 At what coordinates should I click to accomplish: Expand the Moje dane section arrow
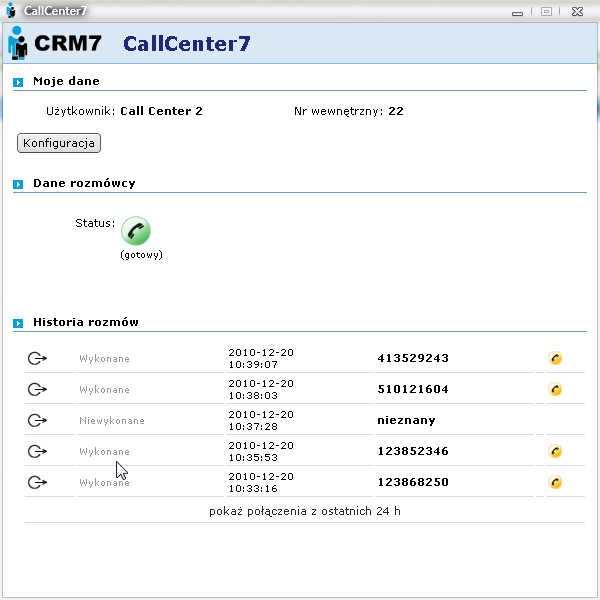[x=18, y=82]
